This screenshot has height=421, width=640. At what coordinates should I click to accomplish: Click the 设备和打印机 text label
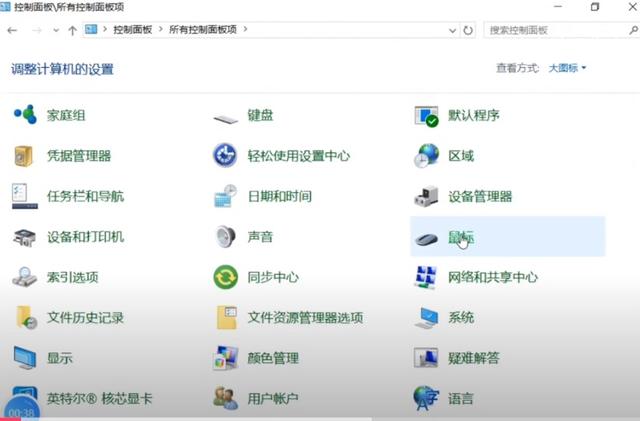coord(85,236)
